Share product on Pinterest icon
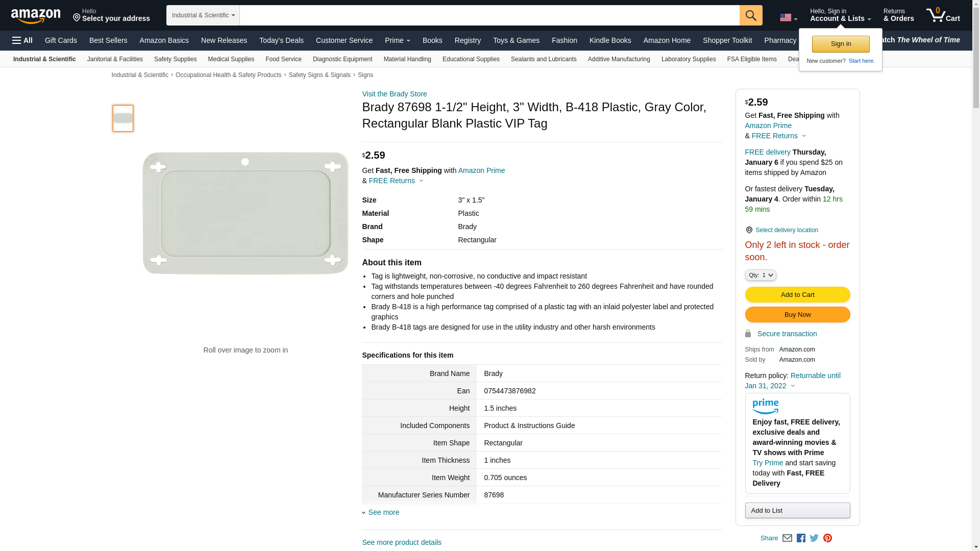This screenshot has width=980, height=551. (x=827, y=538)
